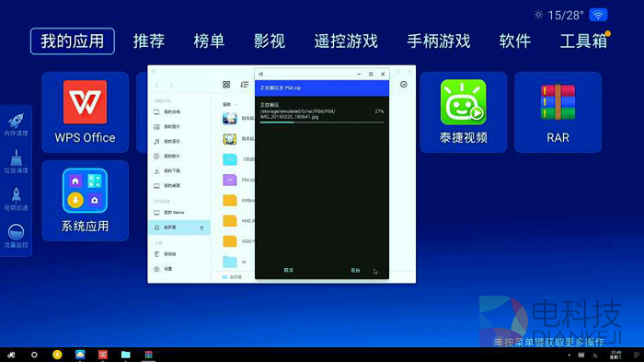The image size is (644, 362).
Task: Open RAR icon in taskbar
Action: (149, 355)
